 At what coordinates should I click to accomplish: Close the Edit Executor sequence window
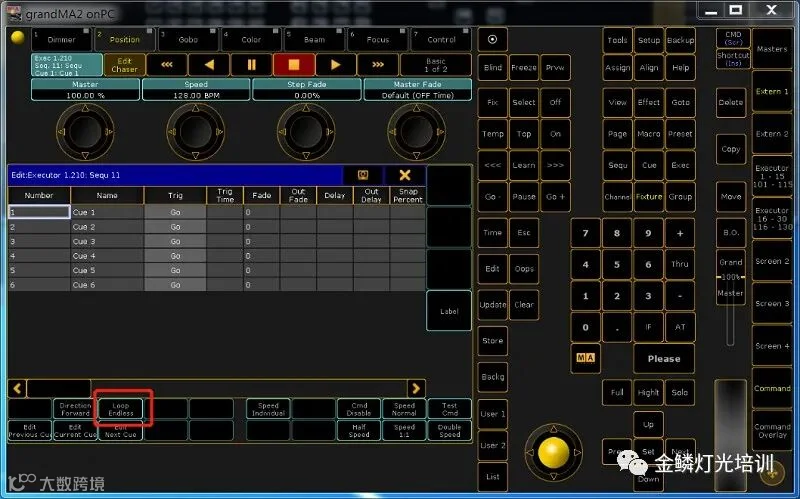pos(405,175)
